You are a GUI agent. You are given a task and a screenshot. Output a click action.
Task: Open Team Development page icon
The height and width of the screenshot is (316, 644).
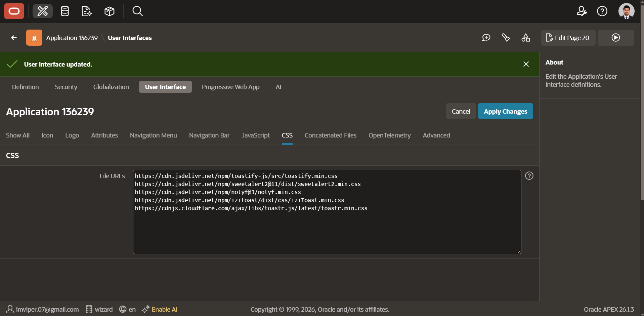(87, 11)
